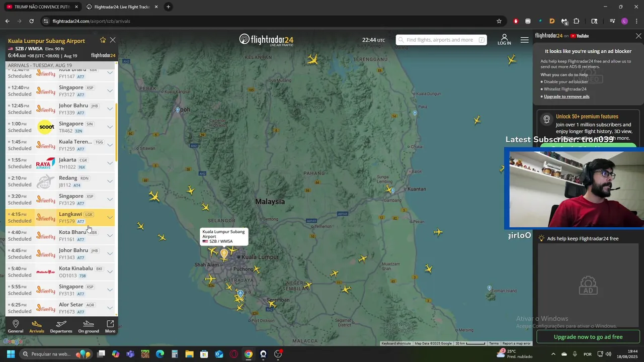The width and height of the screenshot is (644, 362).
Task: Click the Malindo Air logo for OD1013
Action: pos(45,272)
